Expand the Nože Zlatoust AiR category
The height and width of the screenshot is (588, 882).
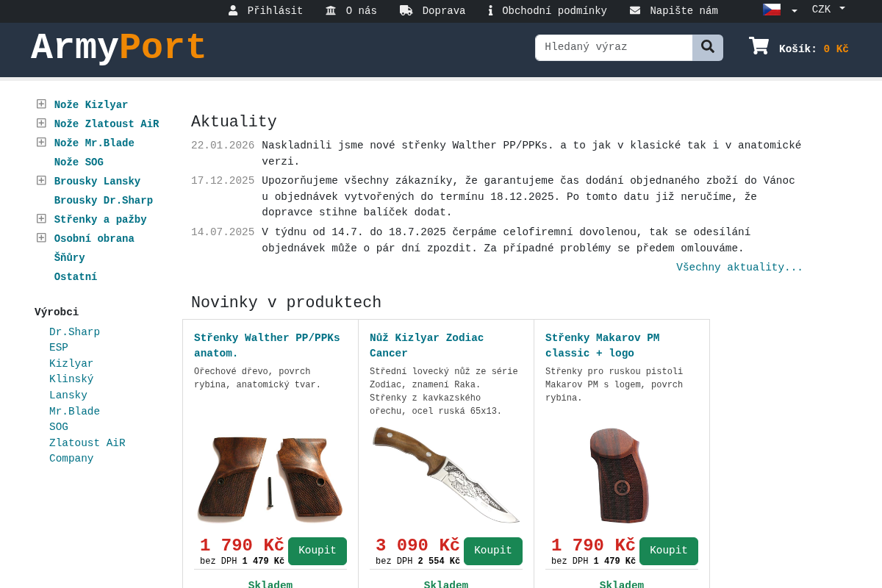coord(41,123)
